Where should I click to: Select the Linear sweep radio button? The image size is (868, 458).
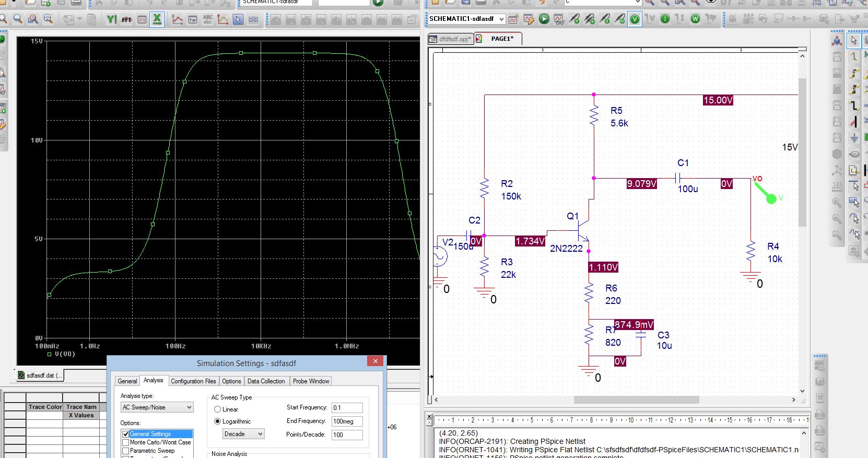click(218, 409)
